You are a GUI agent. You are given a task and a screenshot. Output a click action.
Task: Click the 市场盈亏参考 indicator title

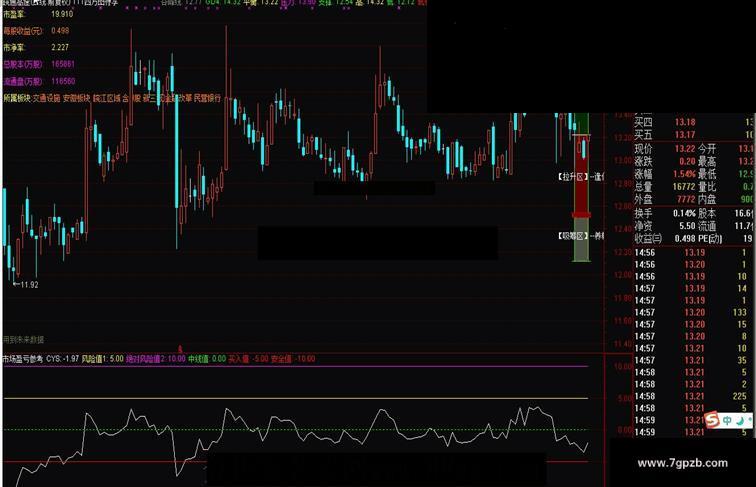click(x=23, y=359)
